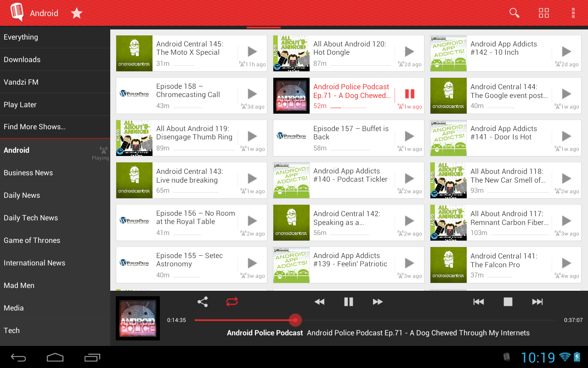Select the Mad Men category
This screenshot has height=368, width=588.
[55, 286]
